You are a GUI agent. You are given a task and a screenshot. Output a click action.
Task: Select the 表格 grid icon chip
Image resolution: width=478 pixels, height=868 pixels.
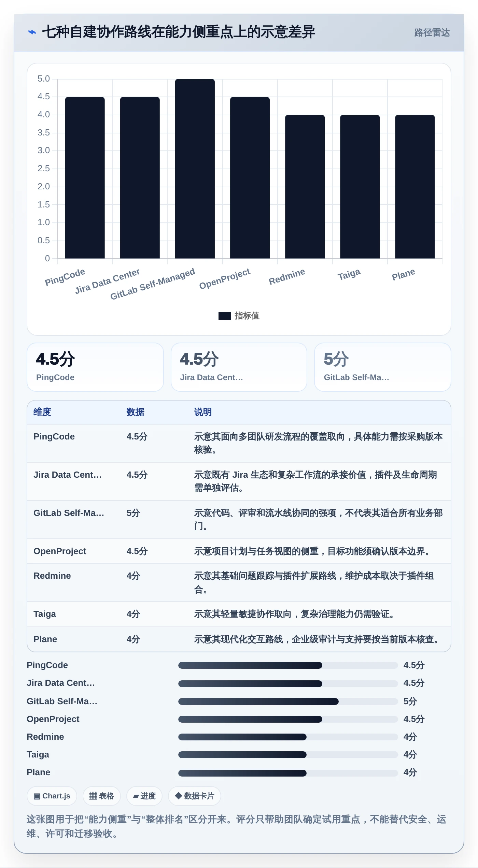[101, 796]
